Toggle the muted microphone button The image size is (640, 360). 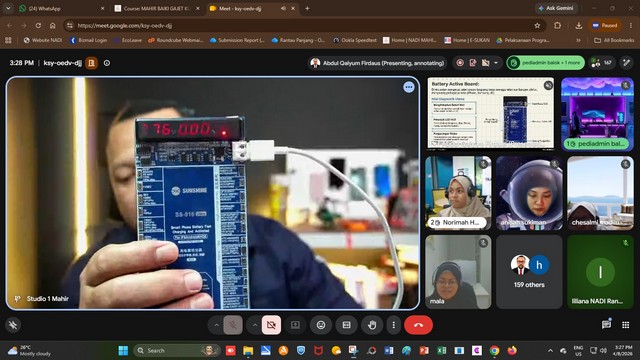tap(233, 325)
